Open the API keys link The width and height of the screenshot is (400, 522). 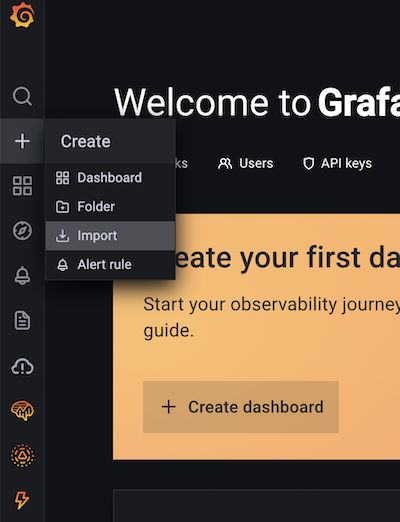click(x=337, y=163)
